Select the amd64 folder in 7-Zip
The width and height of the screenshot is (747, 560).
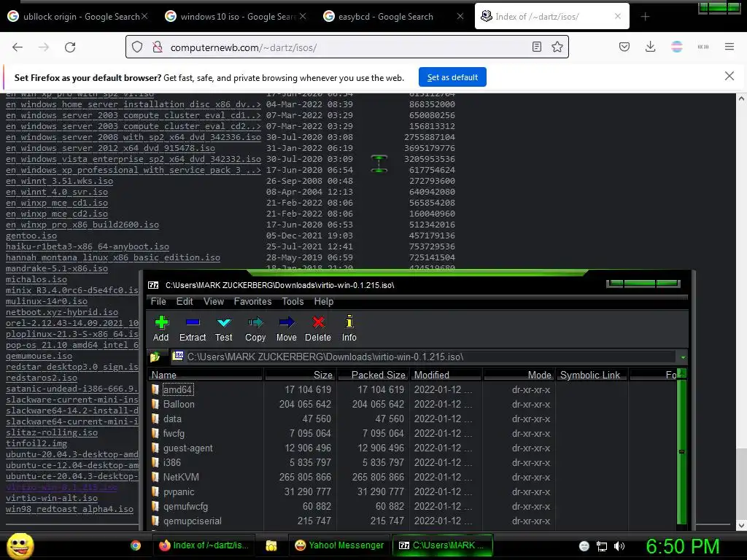pyautogui.click(x=177, y=389)
